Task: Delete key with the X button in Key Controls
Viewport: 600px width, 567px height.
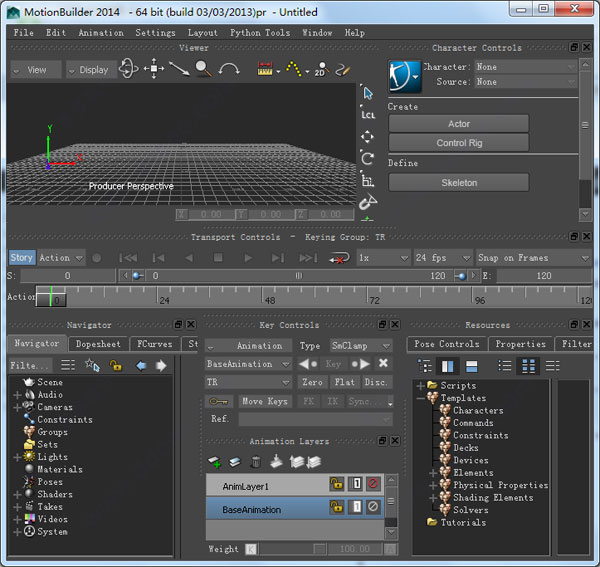Action: click(383, 363)
